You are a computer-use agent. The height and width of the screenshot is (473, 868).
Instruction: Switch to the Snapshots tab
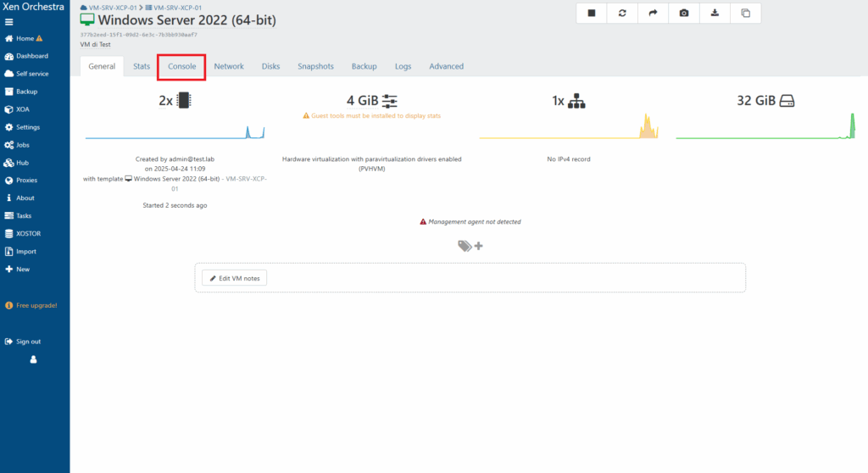point(315,66)
